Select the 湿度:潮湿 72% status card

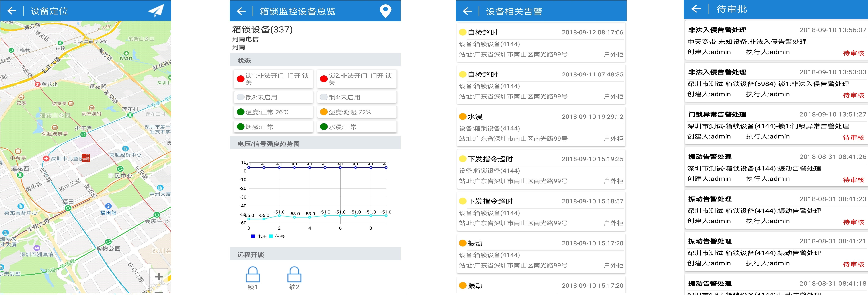(357, 112)
